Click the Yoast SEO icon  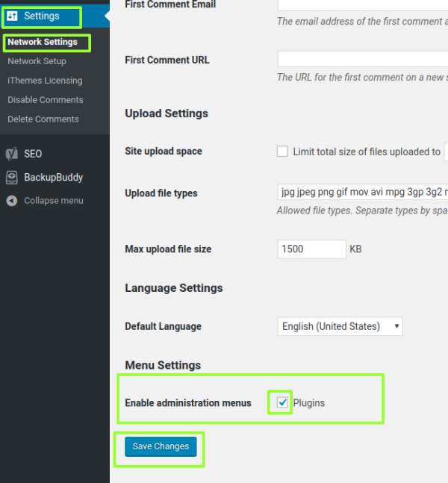[x=12, y=154]
